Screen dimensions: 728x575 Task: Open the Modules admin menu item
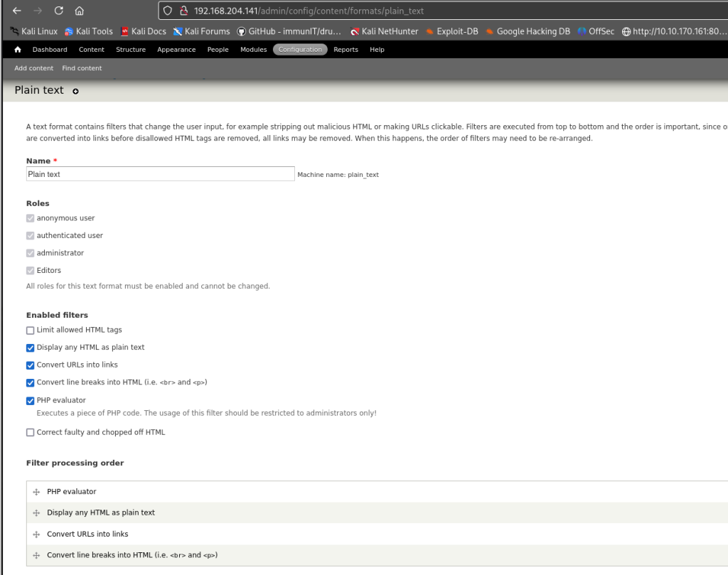pyautogui.click(x=253, y=50)
